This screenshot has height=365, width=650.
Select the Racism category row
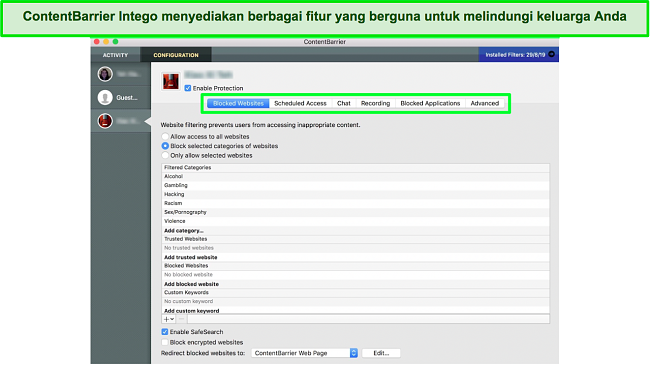(x=355, y=203)
